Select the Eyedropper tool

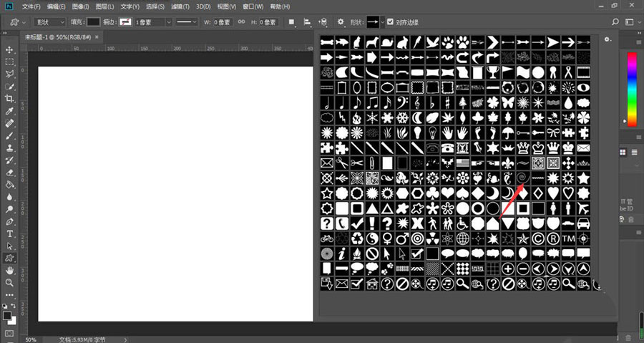coord(9,111)
